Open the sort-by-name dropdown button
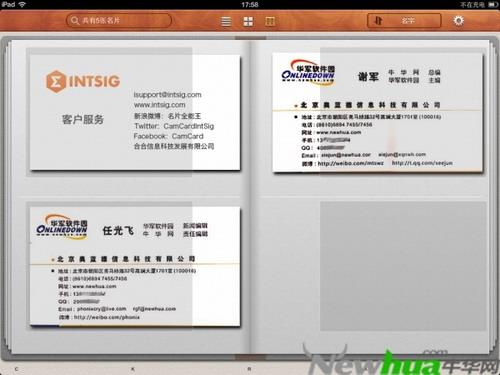 pyautogui.click(x=404, y=21)
